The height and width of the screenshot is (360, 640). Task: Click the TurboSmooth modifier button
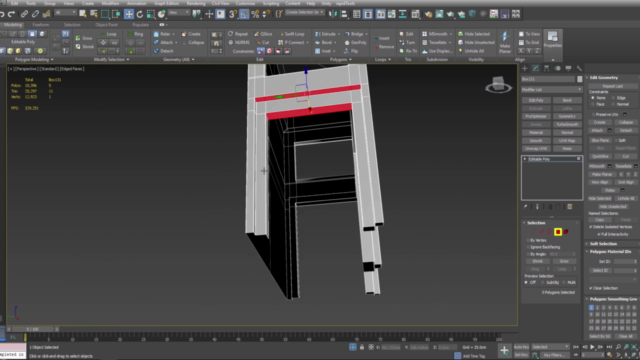tap(567, 124)
